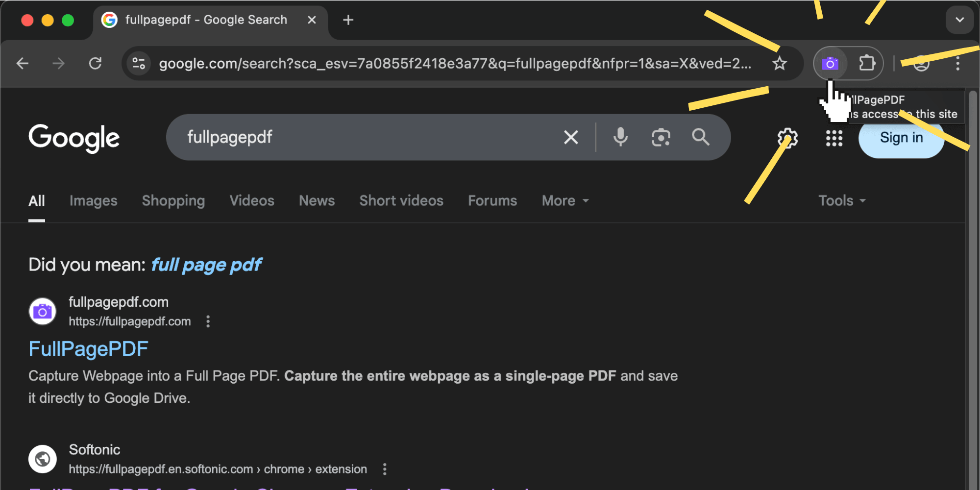Bookmark this page with the star
980x490 pixels.
[x=779, y=63]
